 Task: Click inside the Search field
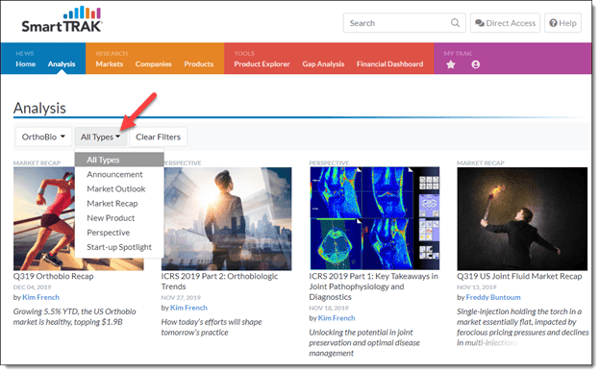(404, 23)
